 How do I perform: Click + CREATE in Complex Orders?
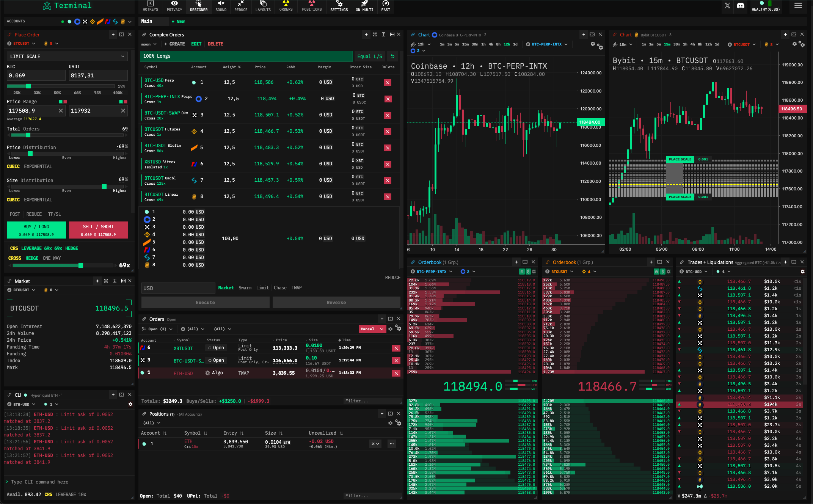[x=174, y=44]
